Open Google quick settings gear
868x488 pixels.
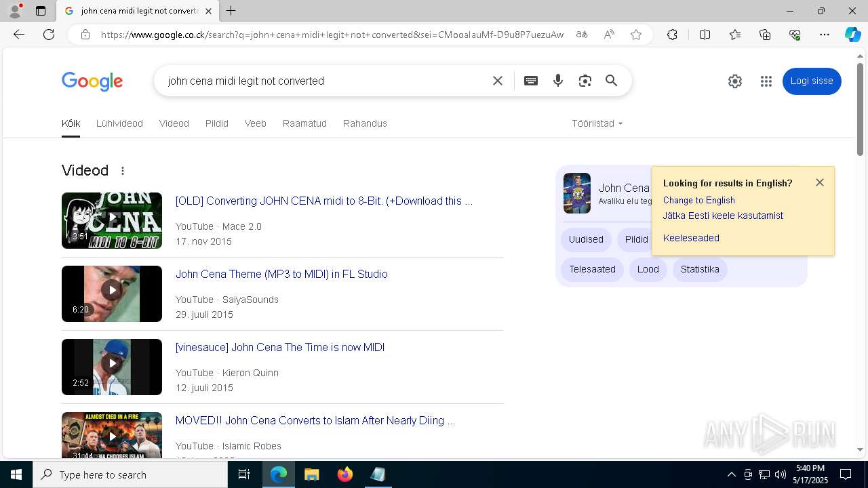click(x=735, y=81)
